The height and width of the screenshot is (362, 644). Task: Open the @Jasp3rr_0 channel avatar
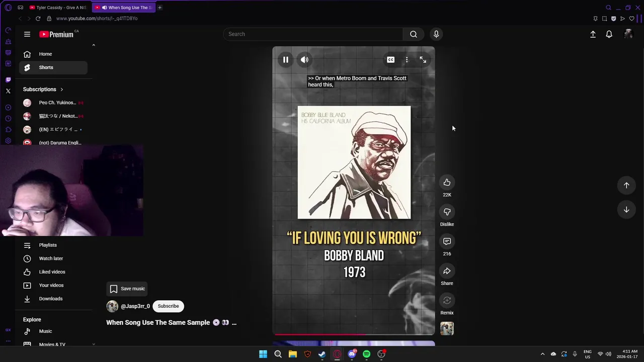(112, 306)
